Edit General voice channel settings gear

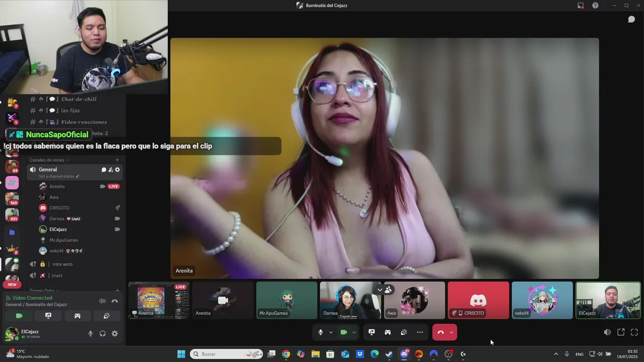click(x=117, y=170)
